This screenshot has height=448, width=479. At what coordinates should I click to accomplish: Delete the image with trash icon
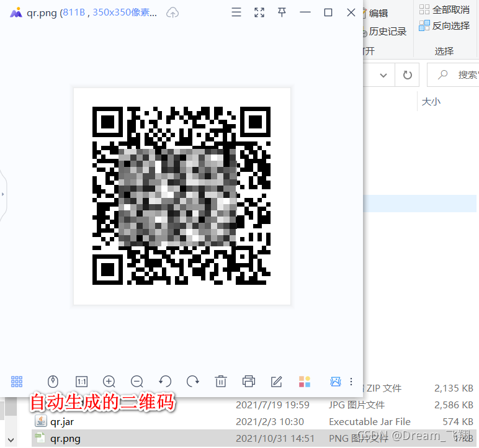220,382
